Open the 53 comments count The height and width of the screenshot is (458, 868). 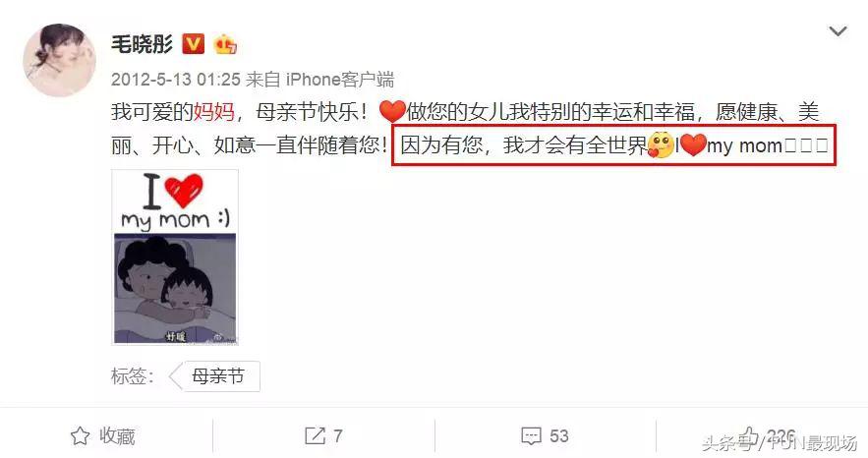(x=558, y=435)
